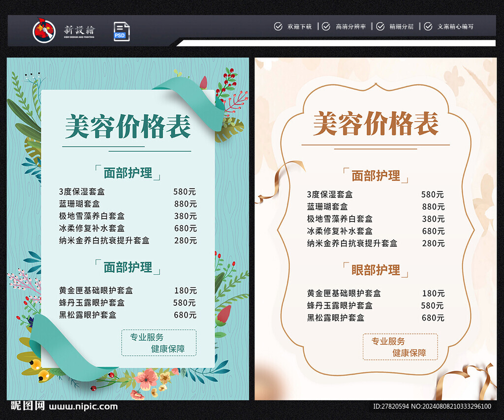Click 黄金匣基础眼护套盒 in the teal poster

(96, 291)
